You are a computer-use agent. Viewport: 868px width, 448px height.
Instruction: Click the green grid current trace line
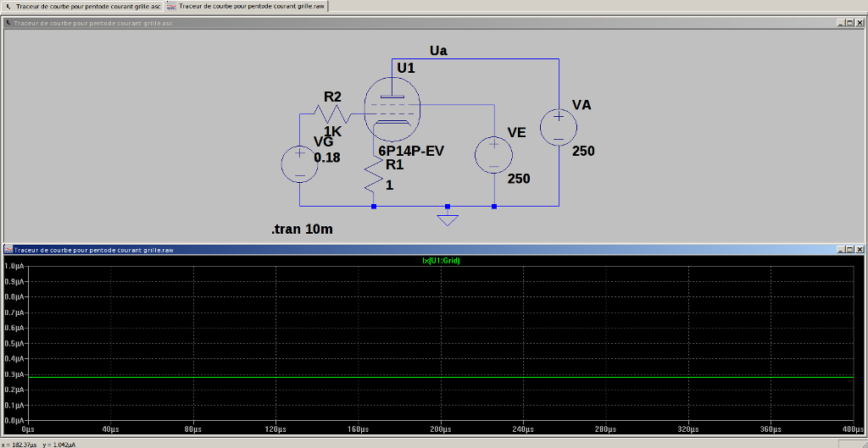[x=441, y=377]
